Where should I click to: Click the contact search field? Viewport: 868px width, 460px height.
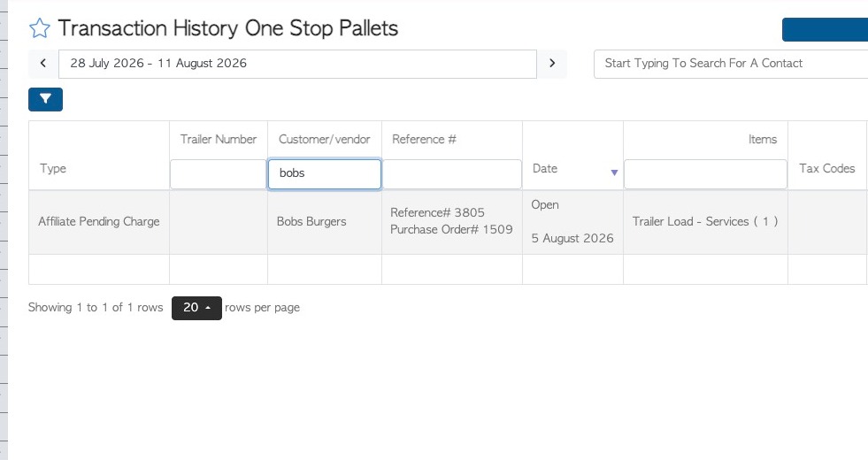point(731,64)
